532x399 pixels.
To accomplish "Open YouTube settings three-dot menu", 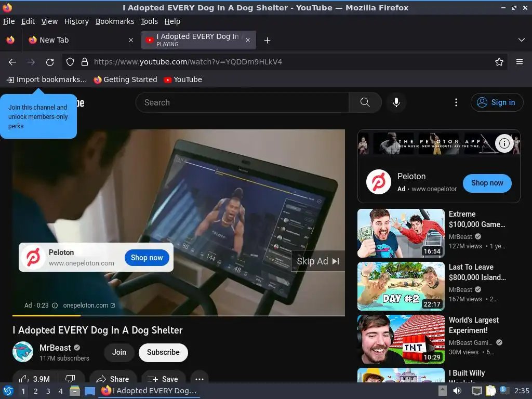I will (456, 102).
